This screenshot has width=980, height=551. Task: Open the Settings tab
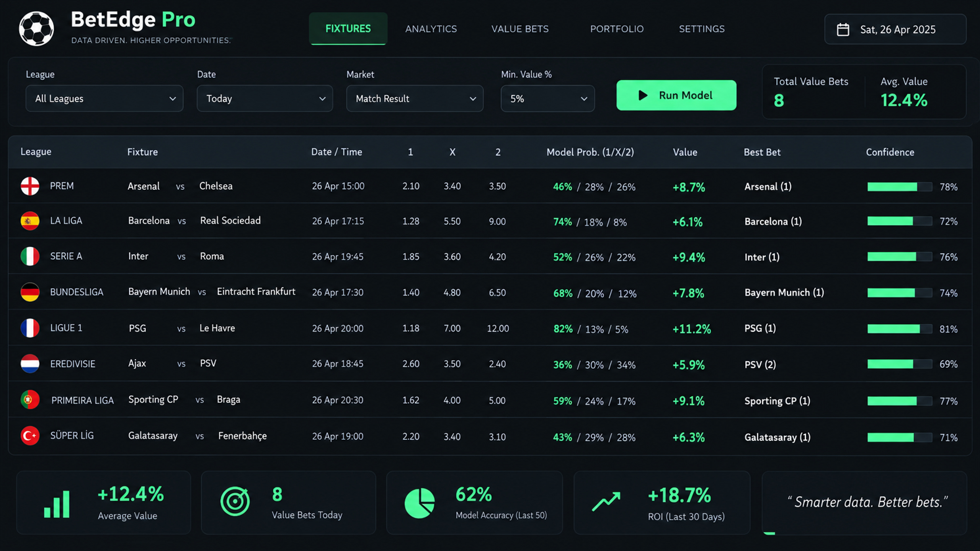(702, 29)
